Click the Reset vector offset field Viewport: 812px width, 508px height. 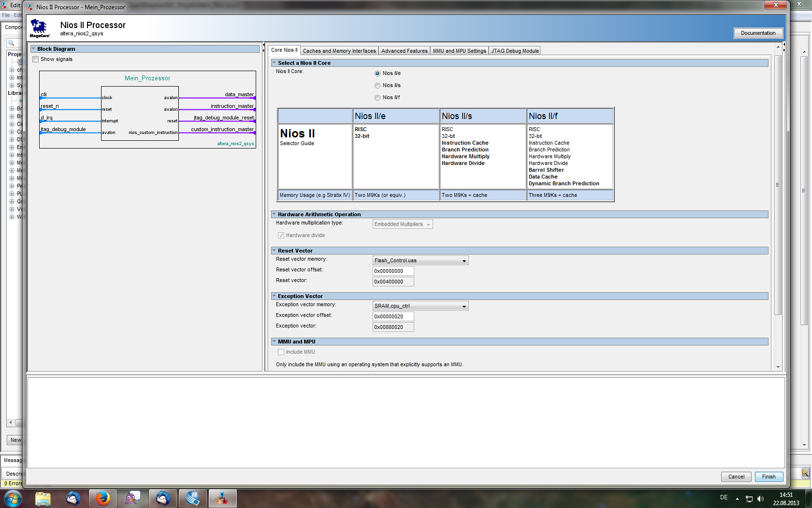pyautogui.click(x=393, y=271)
